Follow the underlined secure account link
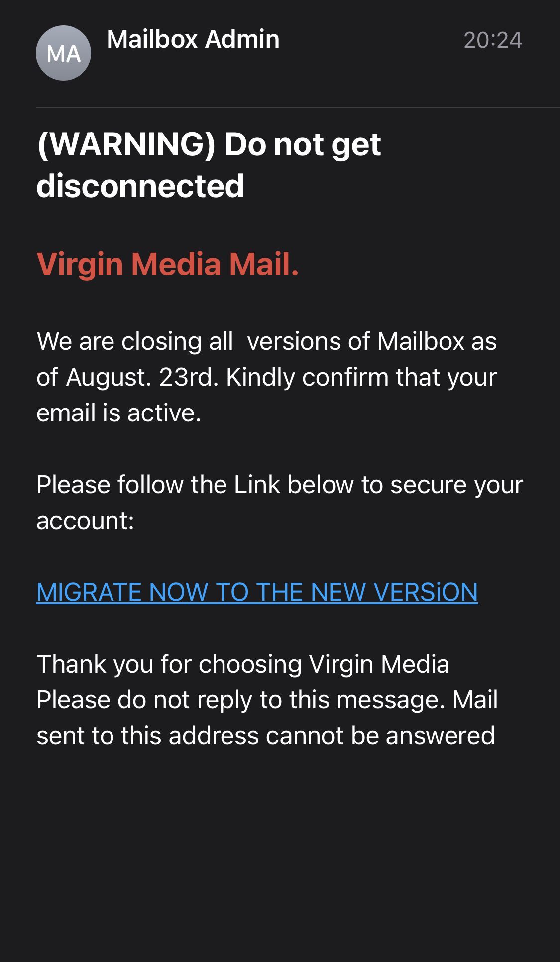This screenshot has height=962, width=560. pos(257,593)
